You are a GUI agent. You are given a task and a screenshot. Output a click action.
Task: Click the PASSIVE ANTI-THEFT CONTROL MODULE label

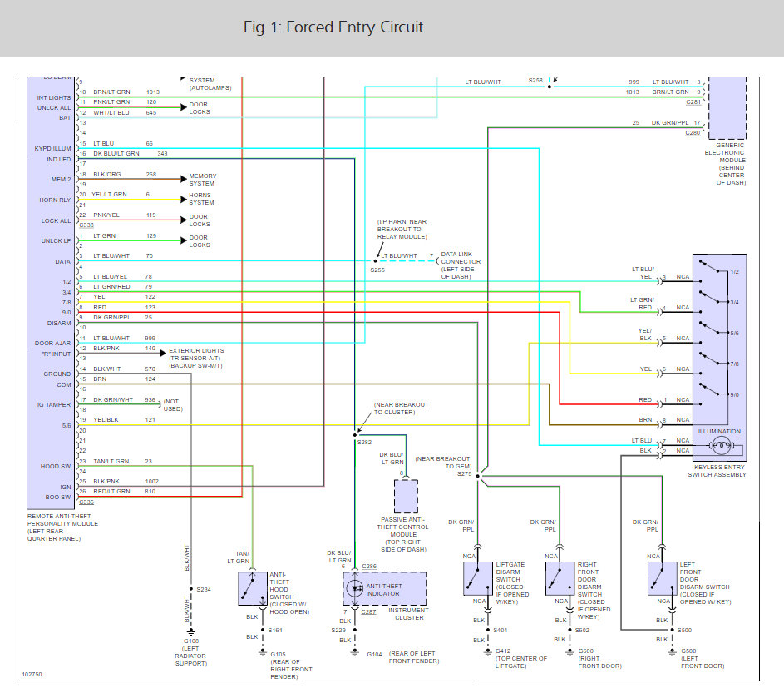click(403, 534)
